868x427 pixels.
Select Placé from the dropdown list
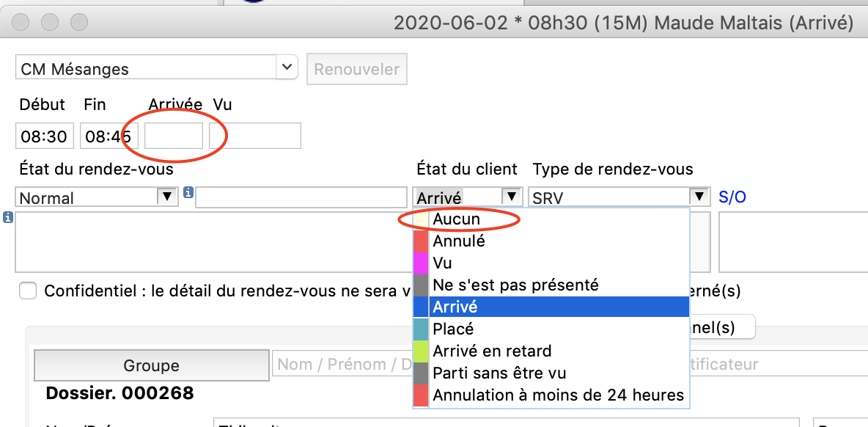pyautogui.click(x=453, y=329)
